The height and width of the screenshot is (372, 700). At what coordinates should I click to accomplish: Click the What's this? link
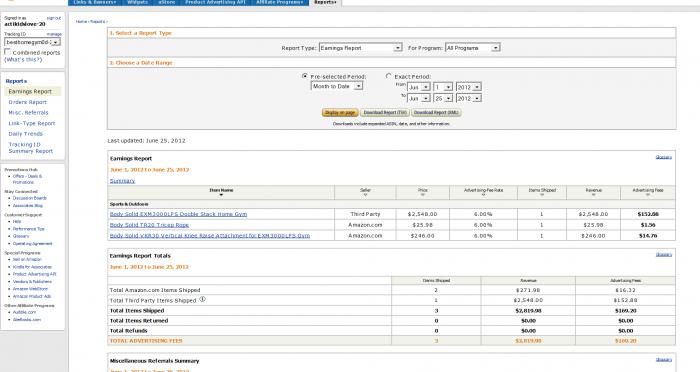point(23,59)
